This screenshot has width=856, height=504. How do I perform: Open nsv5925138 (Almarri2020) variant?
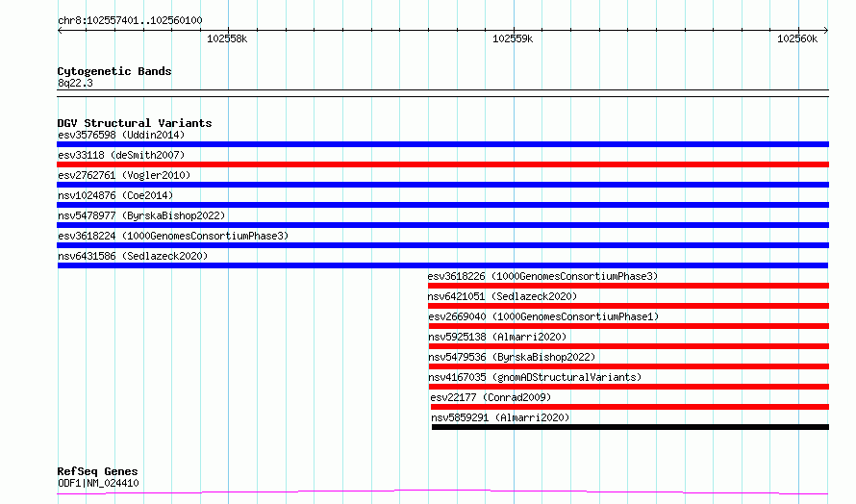point(498,337)
